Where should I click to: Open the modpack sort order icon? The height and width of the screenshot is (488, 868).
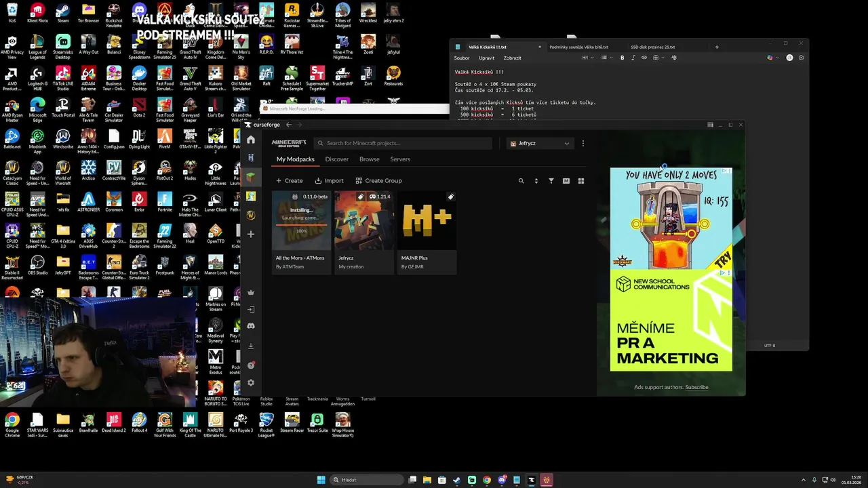pos(536,181)
